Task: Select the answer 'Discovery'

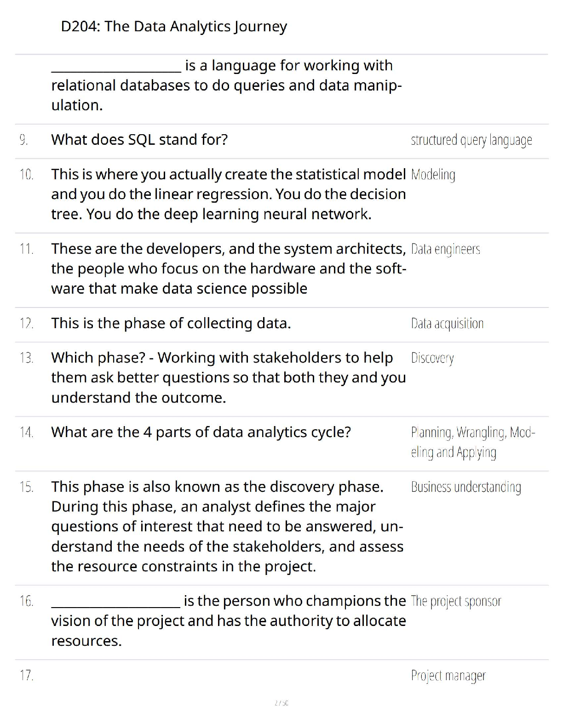Action: (432, 358)
